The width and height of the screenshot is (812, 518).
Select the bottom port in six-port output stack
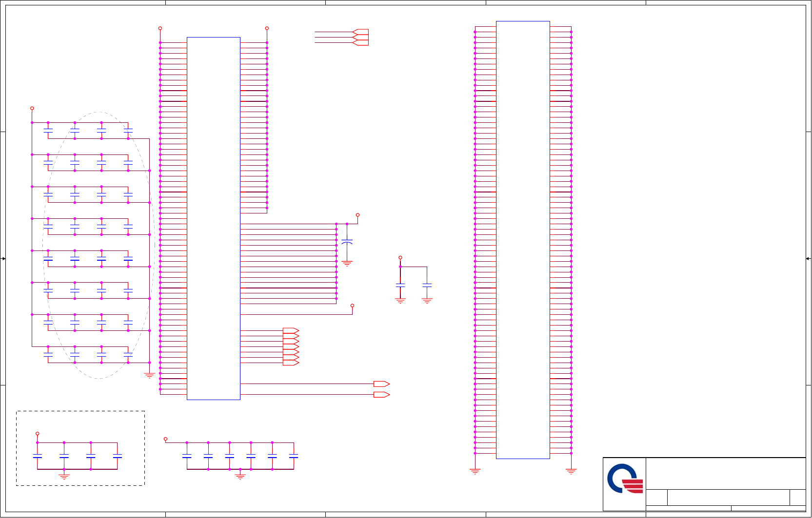pyautogui.click(x=291, y=363)
